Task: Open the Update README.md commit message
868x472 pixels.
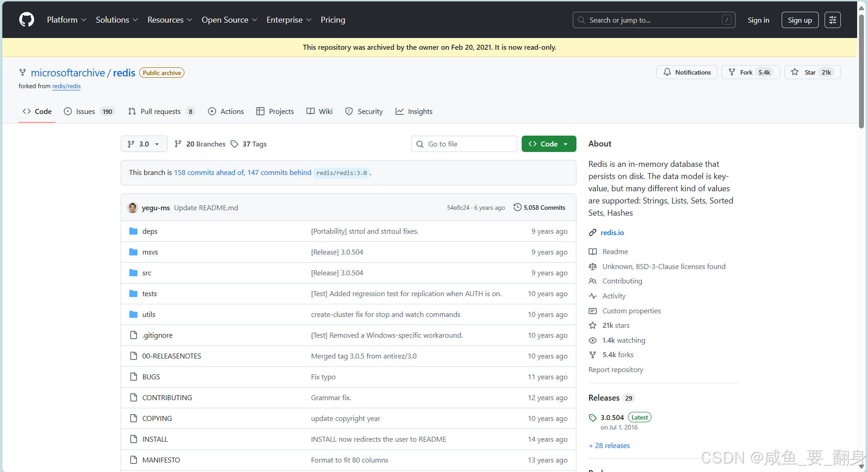Action: 206,208
